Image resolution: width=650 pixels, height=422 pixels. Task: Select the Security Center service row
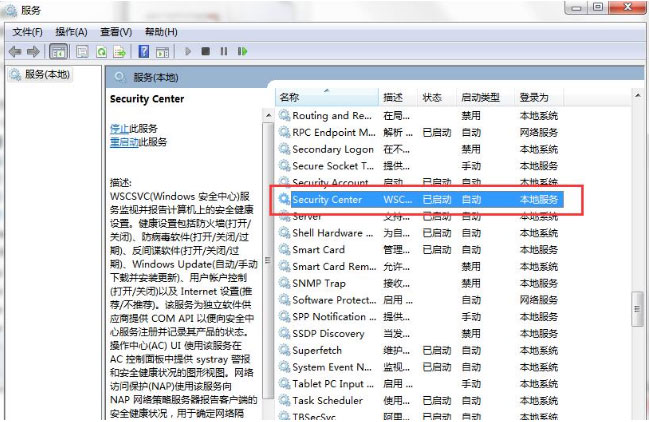419,199
